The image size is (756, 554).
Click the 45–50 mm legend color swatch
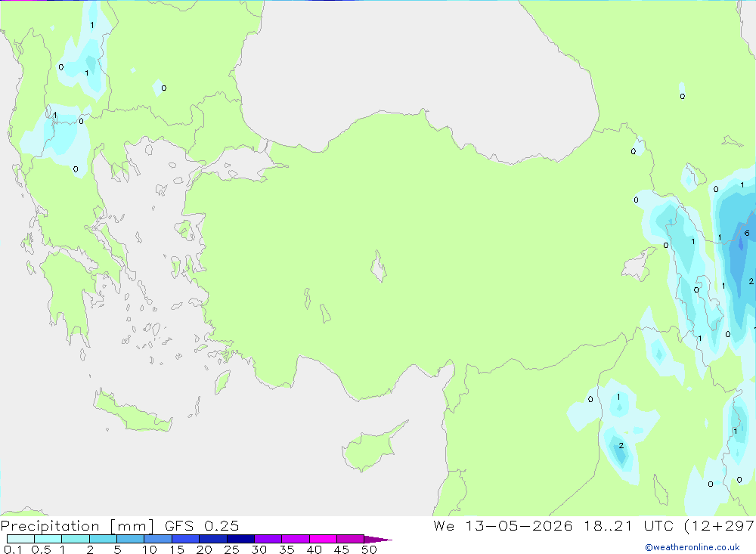point(350,539)
